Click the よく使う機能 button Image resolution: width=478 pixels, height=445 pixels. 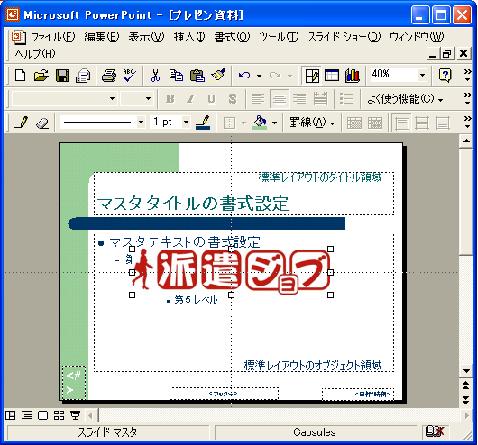click(405, 99)
